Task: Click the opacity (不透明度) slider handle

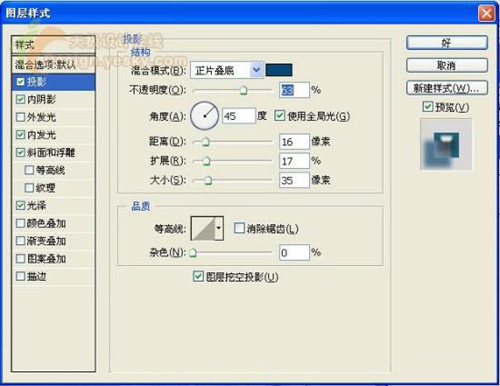Action: click(x=244, y=90)
